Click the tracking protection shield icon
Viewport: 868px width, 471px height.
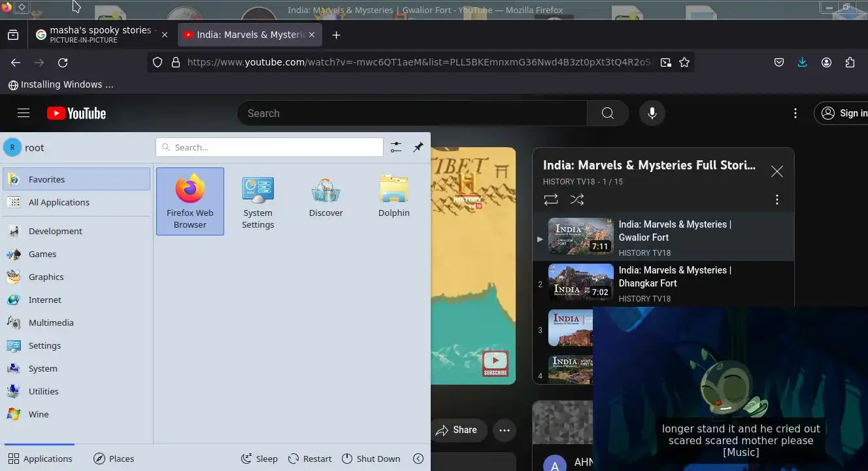pyautogui.click(x=158, y=62)
